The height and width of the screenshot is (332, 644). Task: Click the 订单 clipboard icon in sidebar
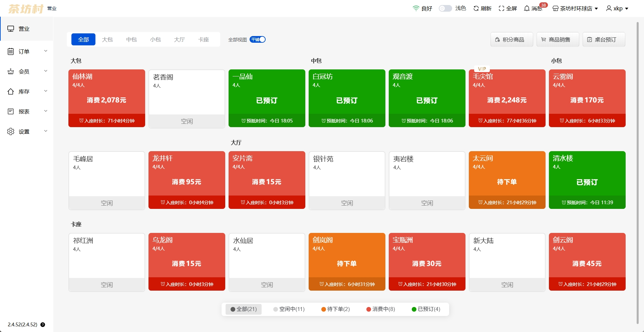pos(11,51)
